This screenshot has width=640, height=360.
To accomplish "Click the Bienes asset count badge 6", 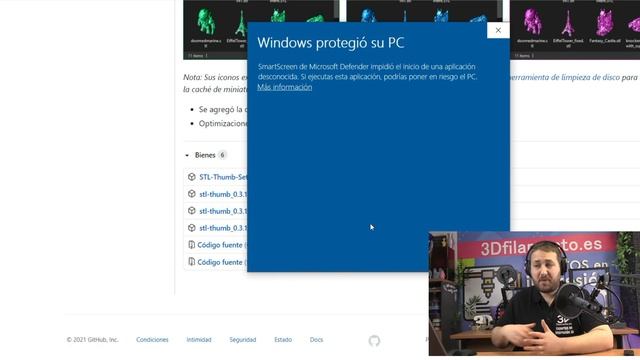I will pos(222,155).
